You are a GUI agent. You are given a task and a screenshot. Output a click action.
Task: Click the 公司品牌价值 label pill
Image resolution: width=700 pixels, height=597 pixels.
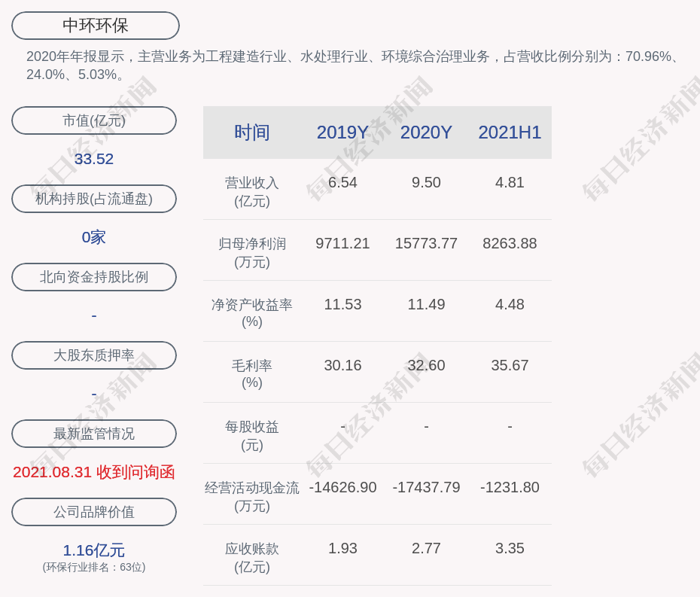coord(94,512)
